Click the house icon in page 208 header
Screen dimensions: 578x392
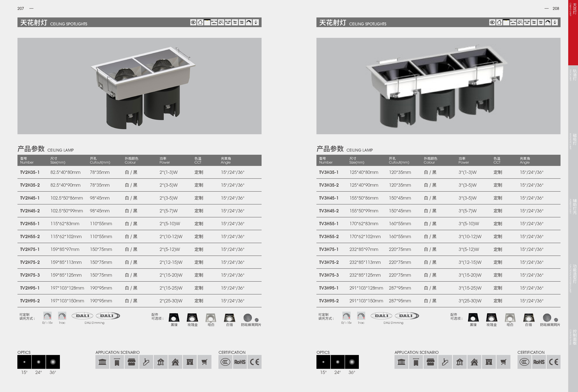pos(499,22)
